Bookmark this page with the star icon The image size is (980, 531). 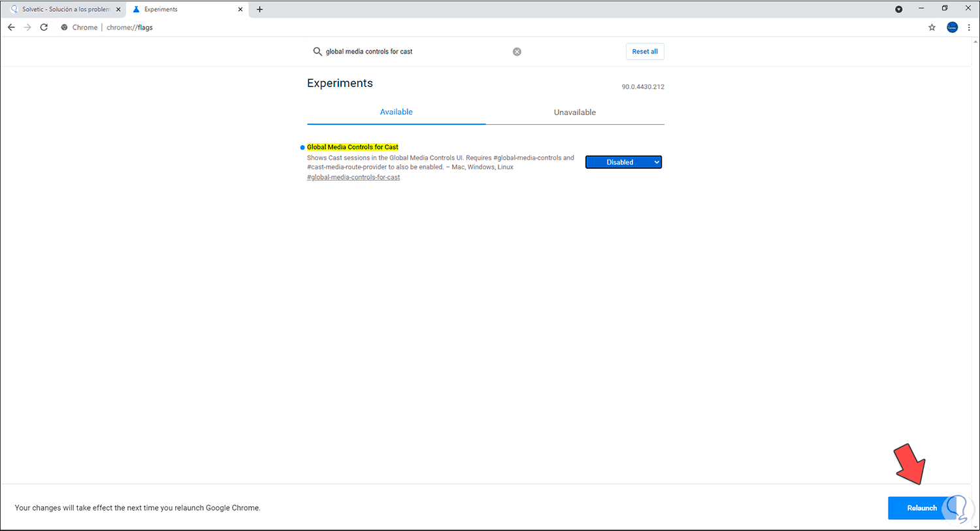tap(932, 27)
